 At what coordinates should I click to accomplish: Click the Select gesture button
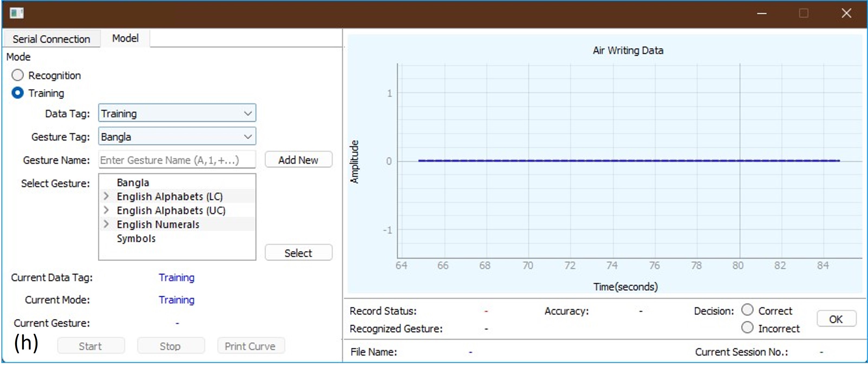click(x=298, y=253)
